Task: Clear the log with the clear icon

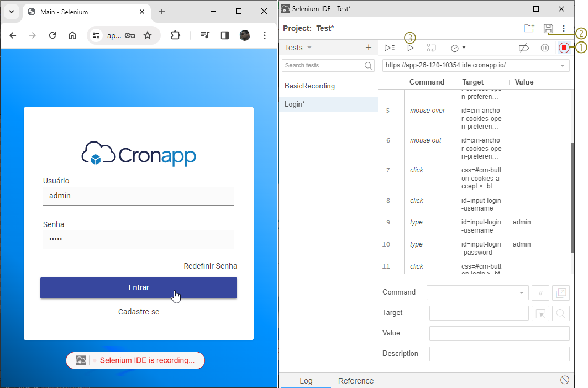Action: [x=564, y=380]
